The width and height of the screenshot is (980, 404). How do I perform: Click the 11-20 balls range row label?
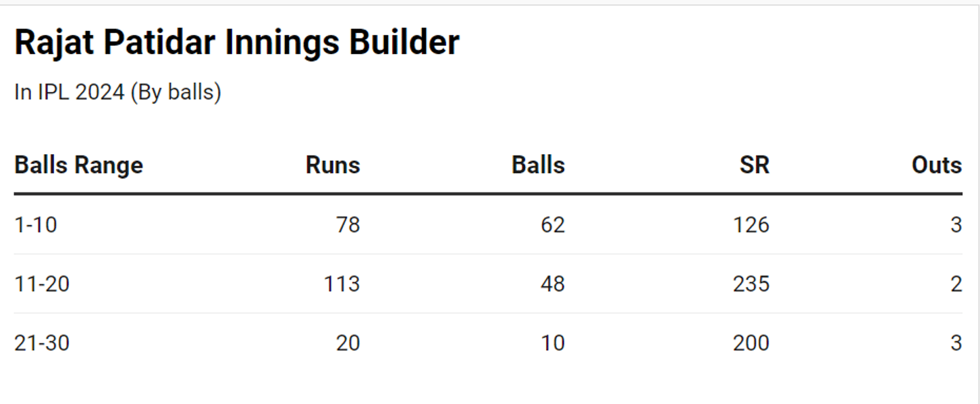[x=42, y=284]
